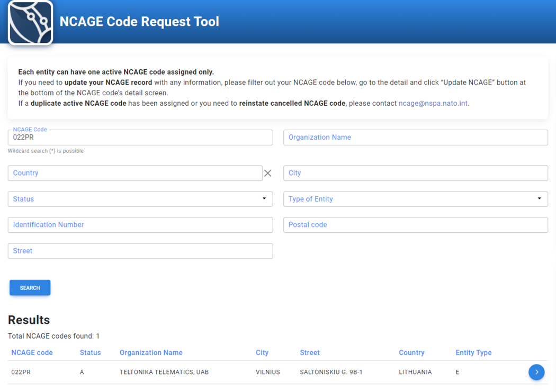Select the City input field

click(415, 173)
